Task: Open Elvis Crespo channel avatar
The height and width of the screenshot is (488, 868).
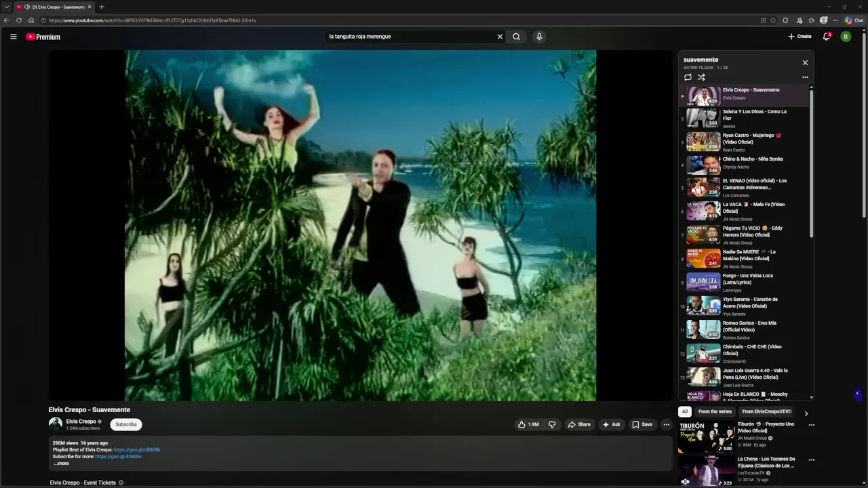Action: tap(56, 424)
